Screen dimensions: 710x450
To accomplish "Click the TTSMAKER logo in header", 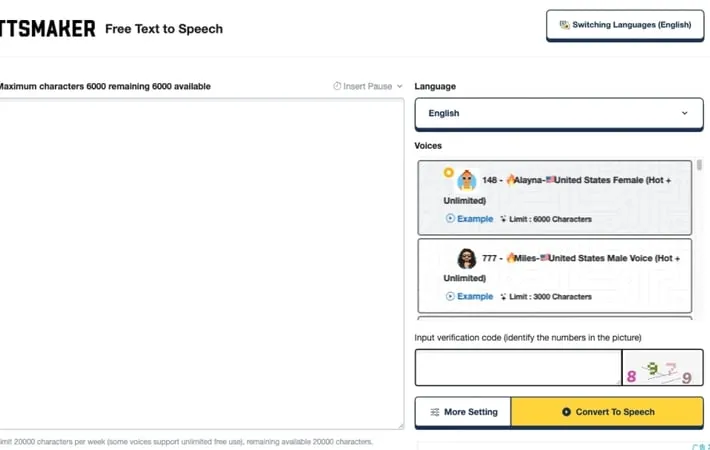I will pos(48,29).
